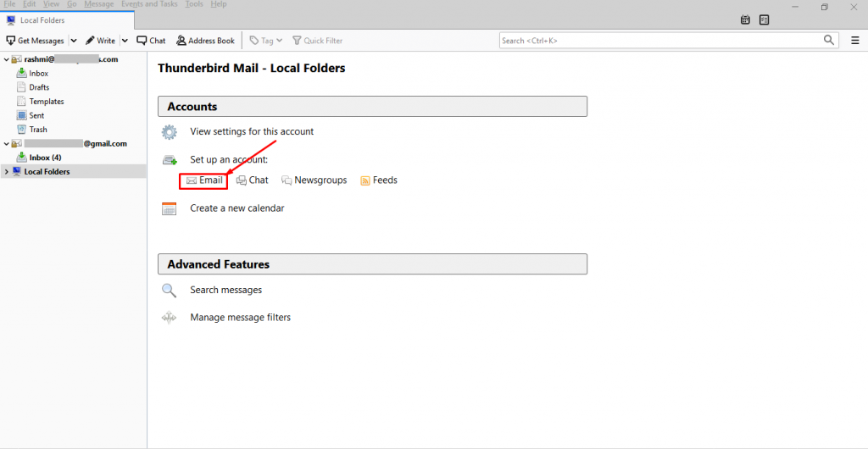Expand the Local Folders tree

click(x=6, y=172)
